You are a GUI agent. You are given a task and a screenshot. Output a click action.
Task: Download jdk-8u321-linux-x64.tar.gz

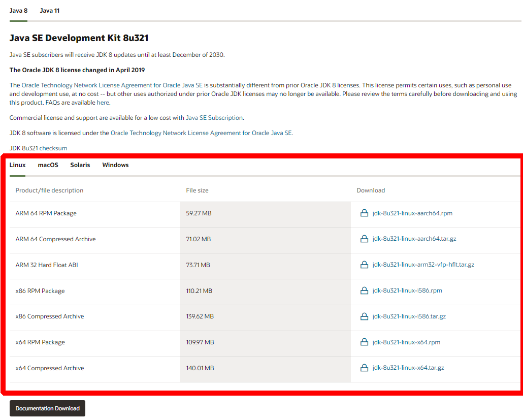[408, 368]
